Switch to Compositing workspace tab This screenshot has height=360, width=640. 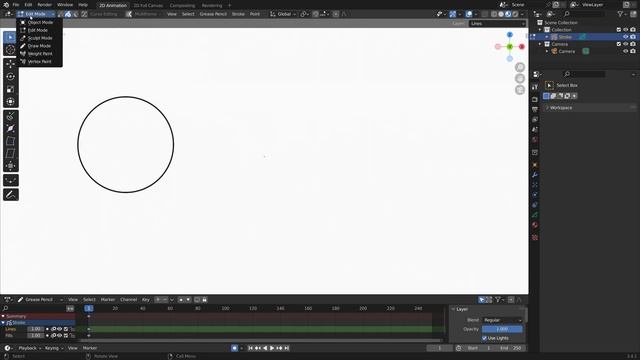pos(182,5)
